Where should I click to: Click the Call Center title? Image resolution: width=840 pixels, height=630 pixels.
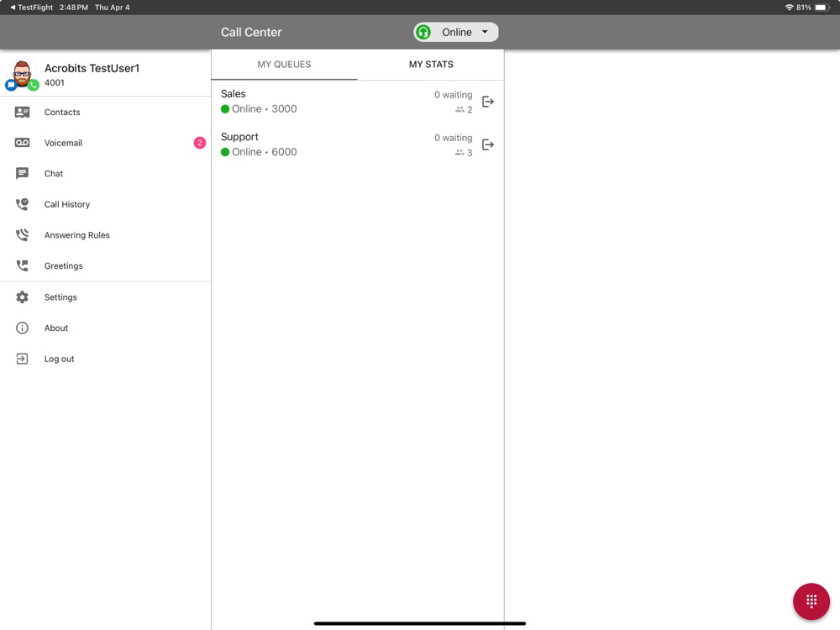coord(250,32)
